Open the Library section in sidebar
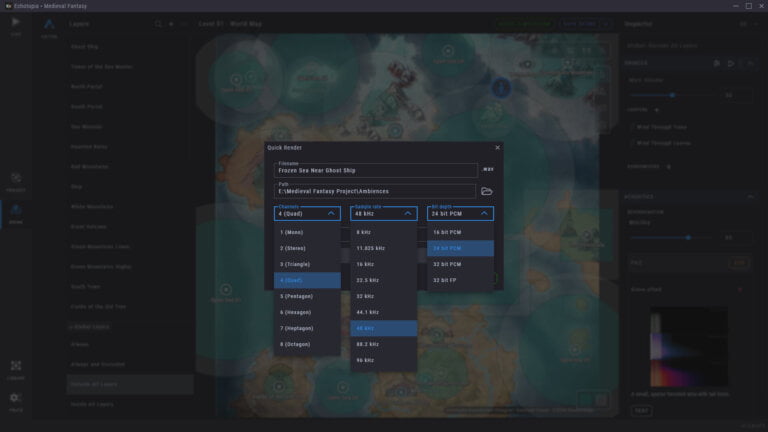The image size is (768, 432). [16, 370]
